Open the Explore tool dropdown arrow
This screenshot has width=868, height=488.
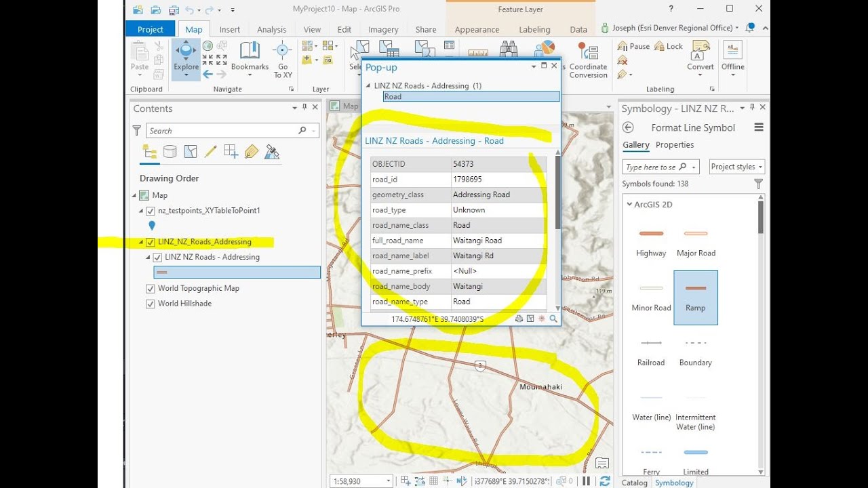186,75
